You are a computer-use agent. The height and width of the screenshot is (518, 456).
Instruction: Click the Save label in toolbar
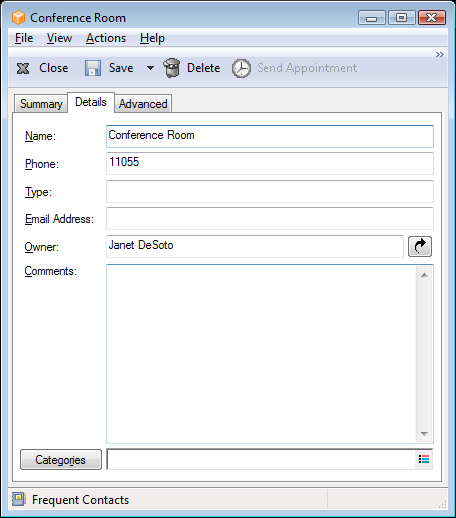coord(121,68)
